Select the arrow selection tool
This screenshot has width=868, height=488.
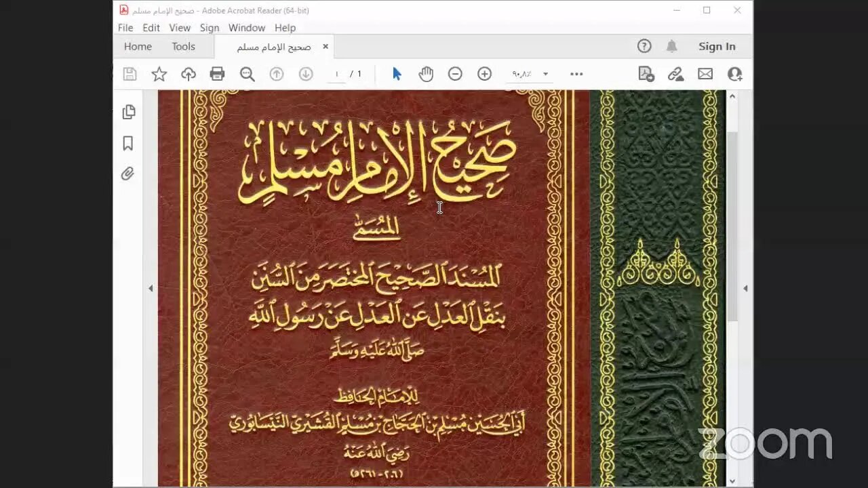(397, 74)
